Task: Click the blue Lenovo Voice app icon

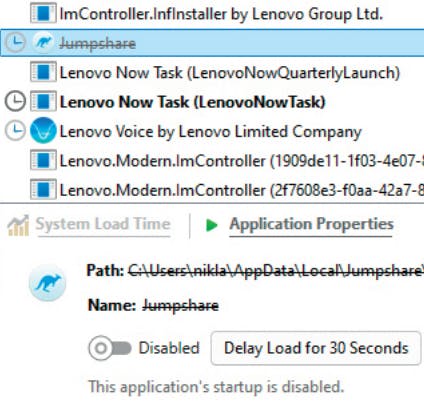Action: (x=43, y=130)
